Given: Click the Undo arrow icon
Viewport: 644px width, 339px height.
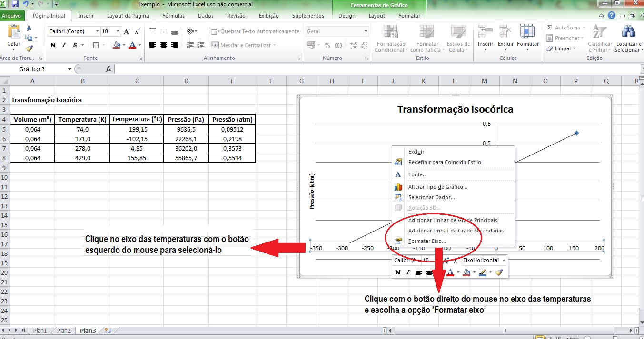Looking at the screenshot, I should click(x=25, y=4).
